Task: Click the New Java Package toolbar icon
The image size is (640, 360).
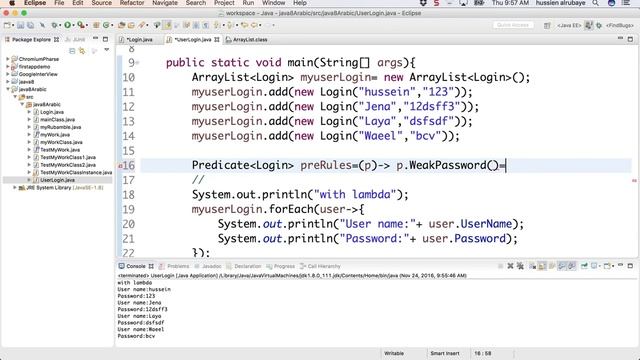Action: click(96, 25)
